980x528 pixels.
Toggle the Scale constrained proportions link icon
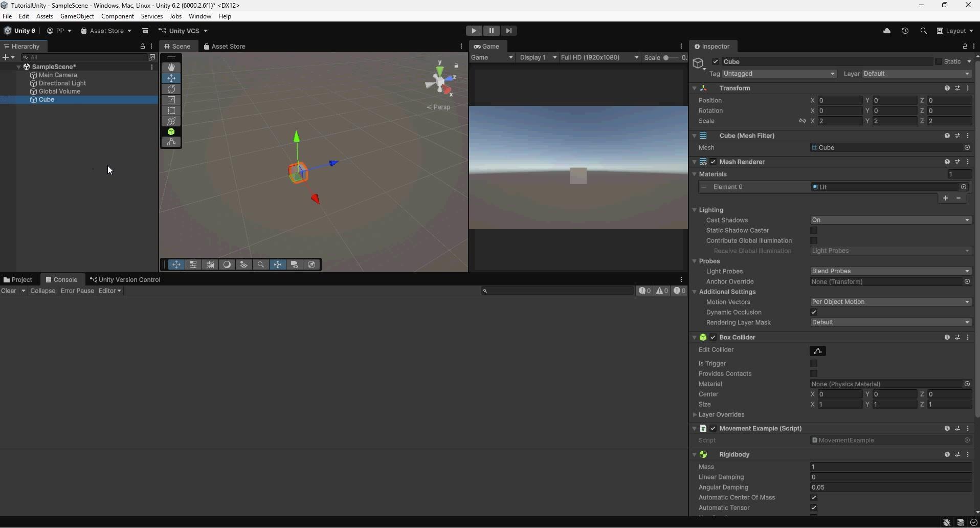[x=803, y=121]
